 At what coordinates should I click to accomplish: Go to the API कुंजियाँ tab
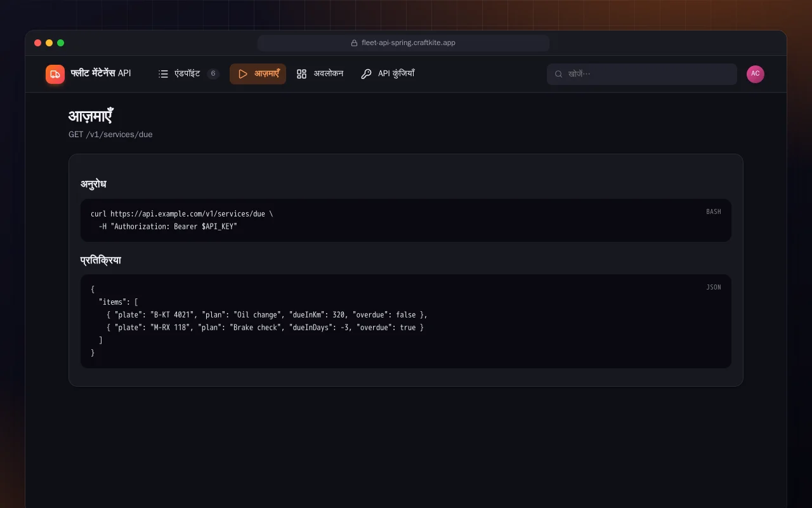pyautogui.click(x=388, y=74)
